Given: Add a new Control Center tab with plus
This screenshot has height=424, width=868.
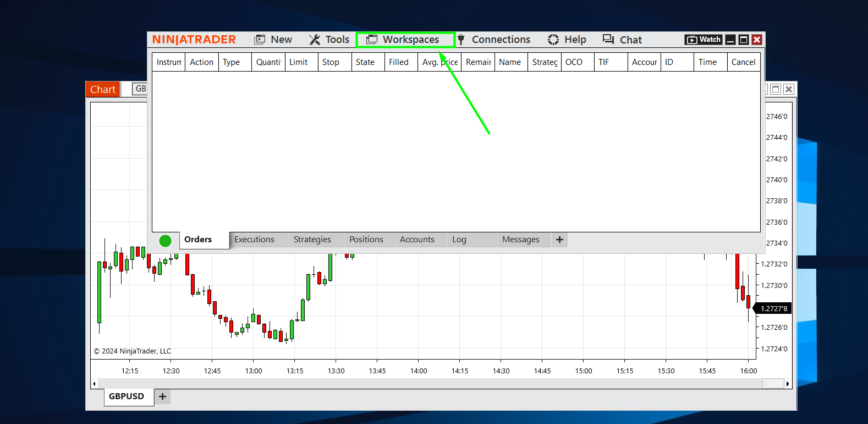Looking at the screenshot, I should point(559,240).
